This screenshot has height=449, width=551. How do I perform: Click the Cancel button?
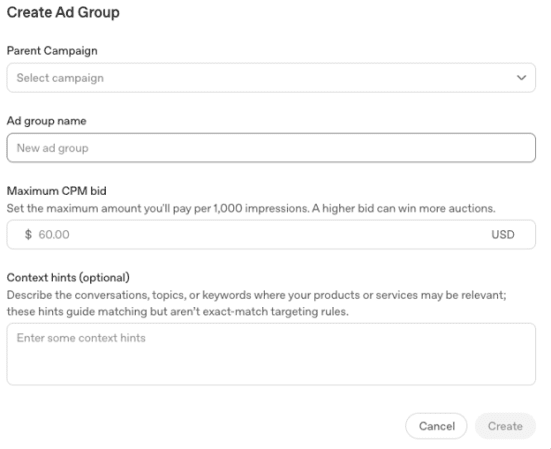click(x=436, y=426)
